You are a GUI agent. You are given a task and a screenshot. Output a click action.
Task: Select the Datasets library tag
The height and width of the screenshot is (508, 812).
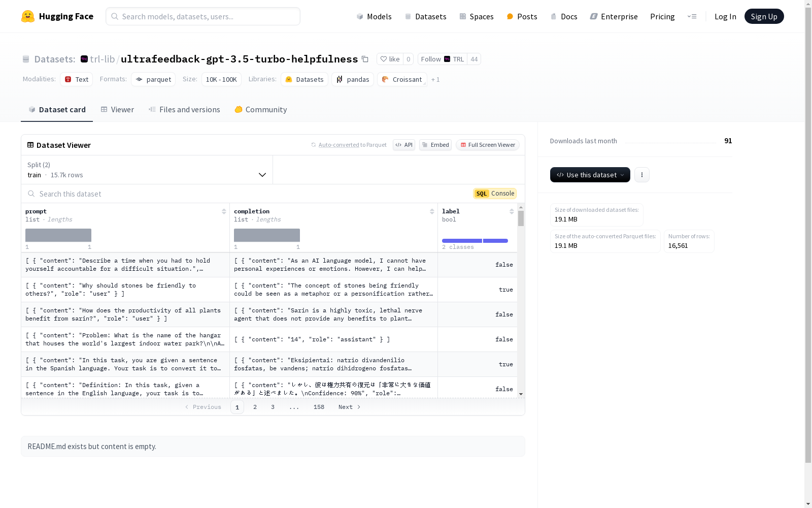point(304,79)
